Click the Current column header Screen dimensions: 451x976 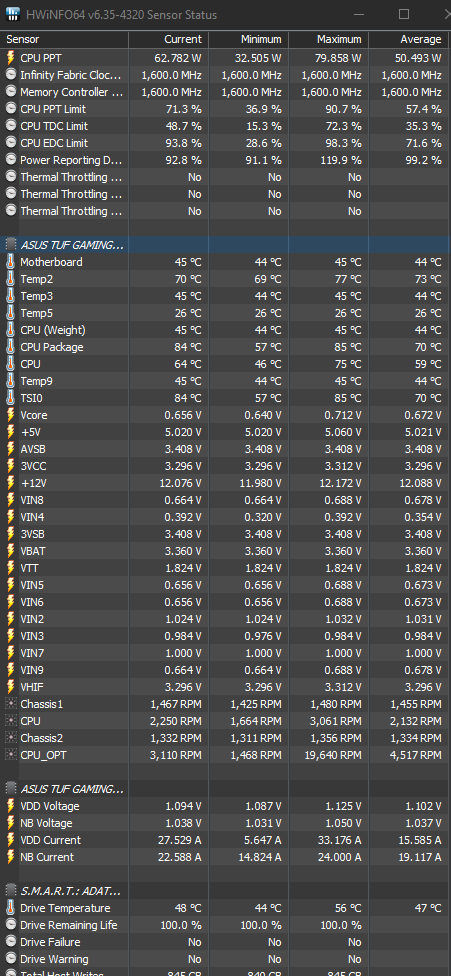(x=168, y=39)
